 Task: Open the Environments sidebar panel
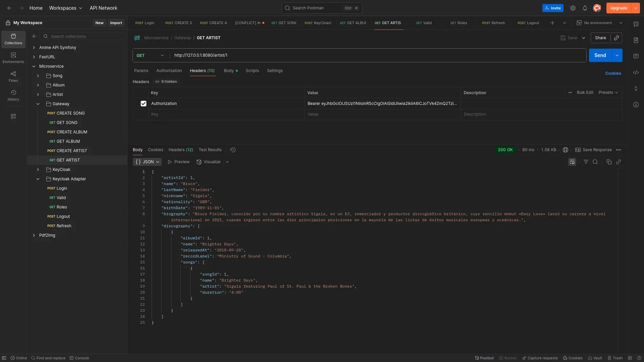(13, 58)
